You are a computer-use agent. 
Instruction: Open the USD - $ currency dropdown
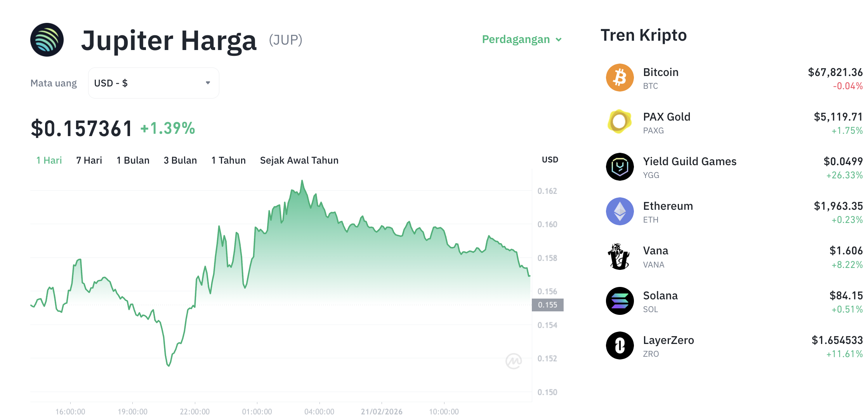point(153,83)
